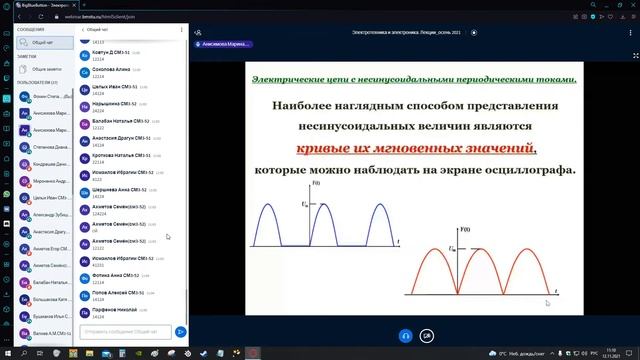Send the chat message with the blue arrow
The height and width of the screenshot is (360, 640).
point(180,332)
